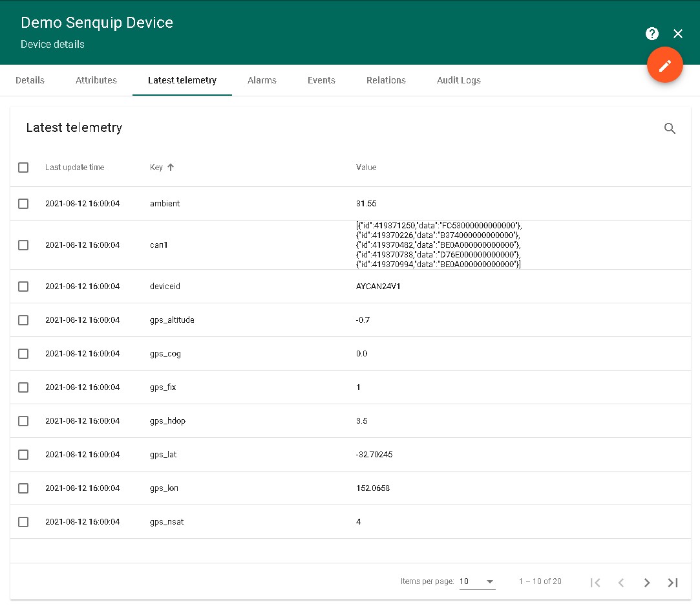This screenshot has height=608, width=700.
Task: Sort by Last update time header
Action: point(74,168)
